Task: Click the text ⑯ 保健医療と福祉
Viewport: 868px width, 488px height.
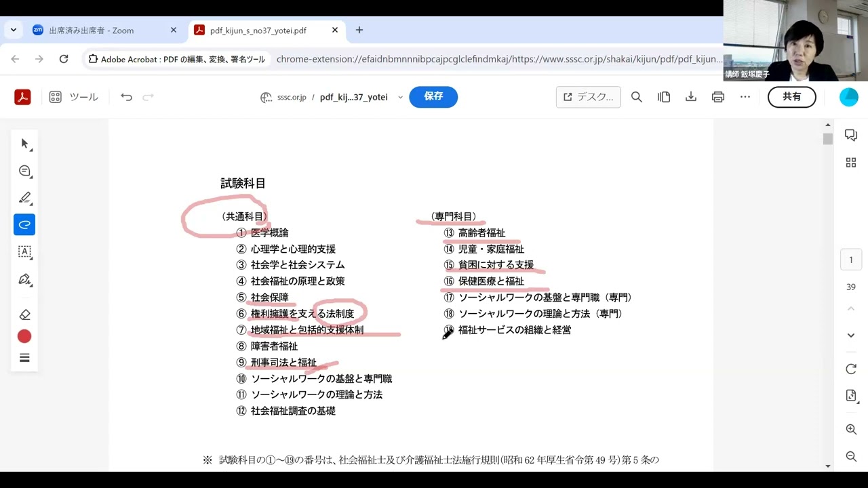Action: pyautogui.click(x=484, y=281)
